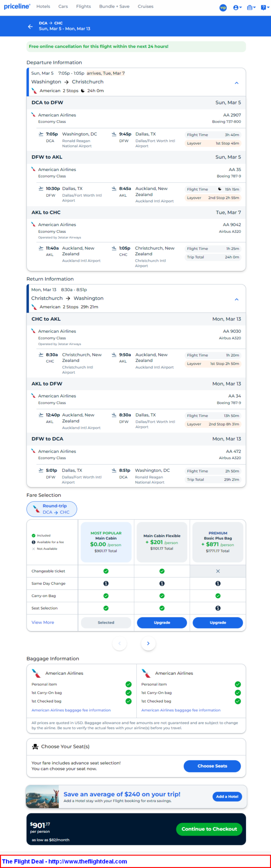Open the Flights menu item
The image size is (271, 868).
pos(84,6)
